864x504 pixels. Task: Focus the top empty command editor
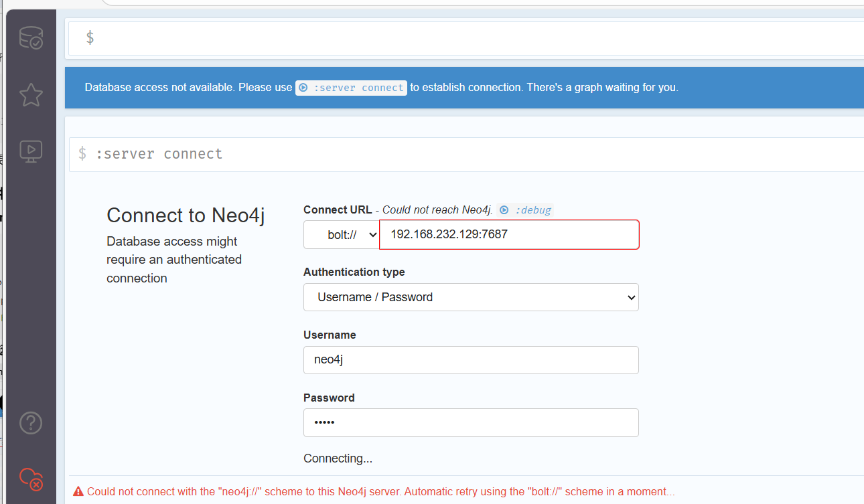[466, 38]
